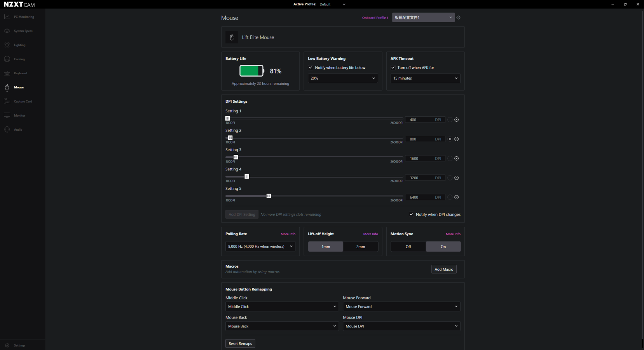
Task: Open Mouse DPI remap dropdown
Action: 402,326
